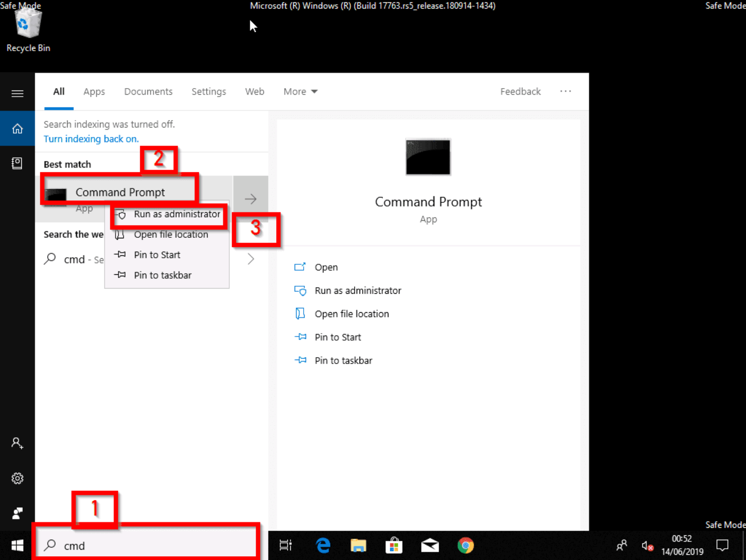Click the muted volume icon in tray

click(647, 546)
